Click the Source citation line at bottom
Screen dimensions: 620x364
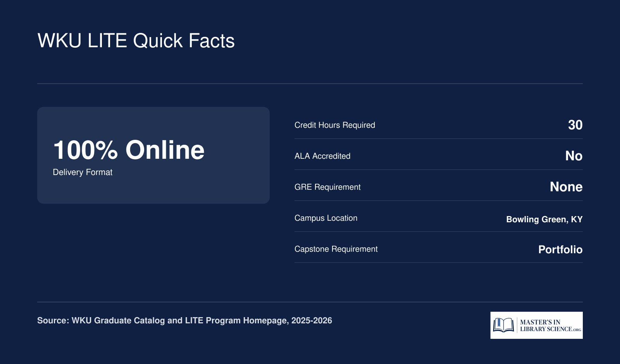[184, 321]
